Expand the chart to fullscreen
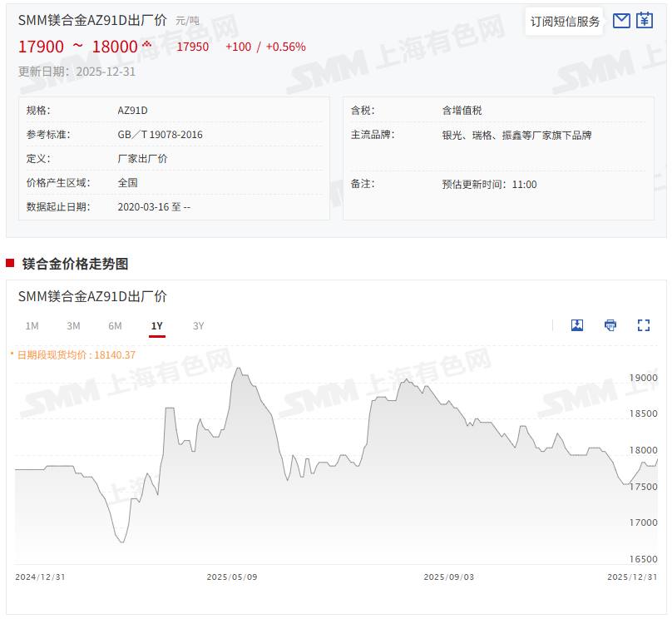The height and width of the screenshot is (619, 672). pos(643,325)
